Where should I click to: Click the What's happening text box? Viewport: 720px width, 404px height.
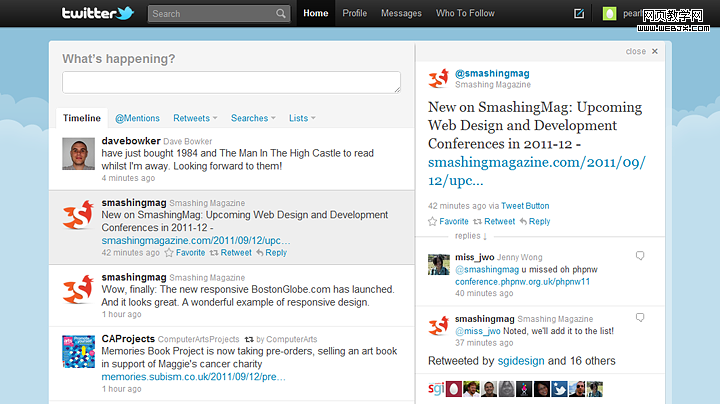pos(231,82)
